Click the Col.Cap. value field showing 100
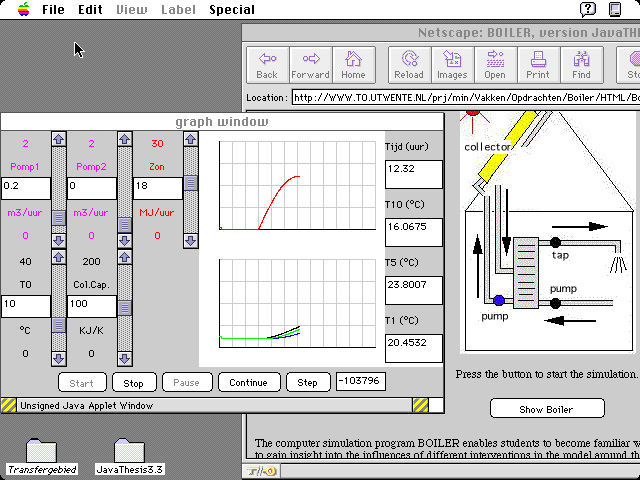 tap(92, 307)
